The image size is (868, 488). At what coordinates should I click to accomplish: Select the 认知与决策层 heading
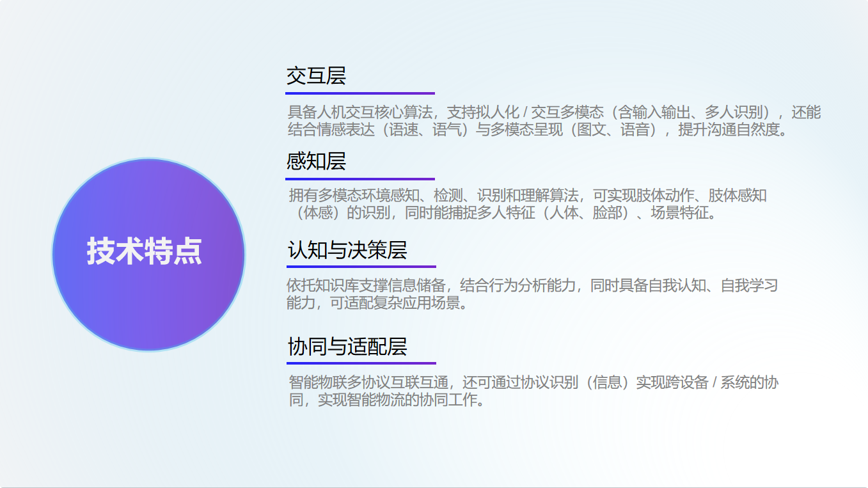point(347,250)
